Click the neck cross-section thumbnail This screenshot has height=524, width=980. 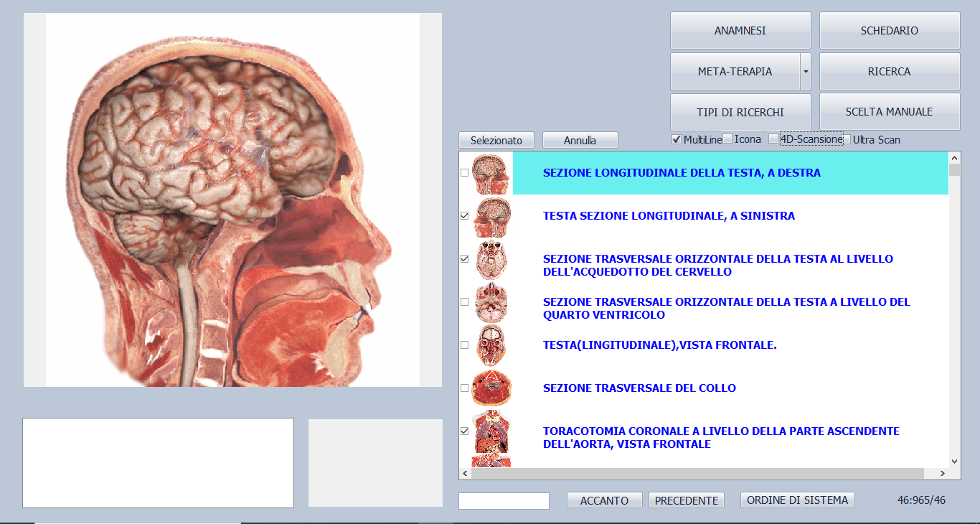(x=491, y=388)
